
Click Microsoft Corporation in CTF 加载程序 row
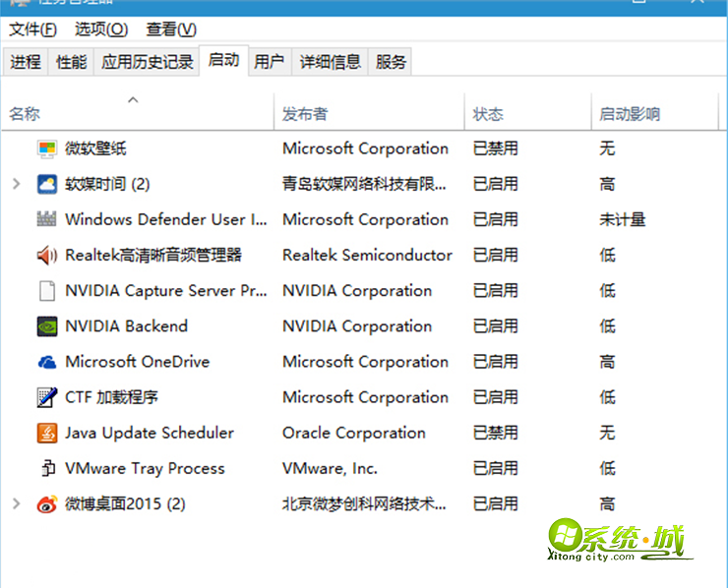tap(365, 397)
